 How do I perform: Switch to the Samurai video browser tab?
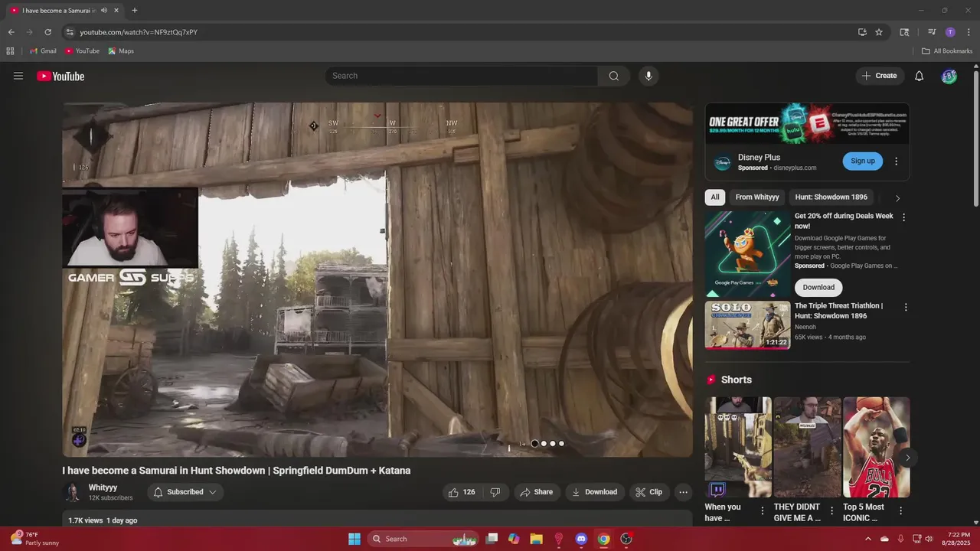pyautogui.click(x=64, y=11)
